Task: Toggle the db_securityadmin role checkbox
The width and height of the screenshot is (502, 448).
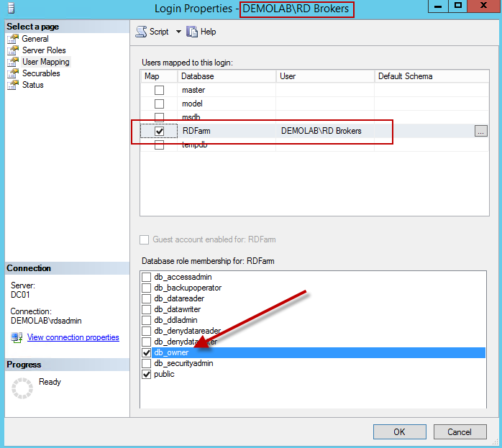Action: 147,363
